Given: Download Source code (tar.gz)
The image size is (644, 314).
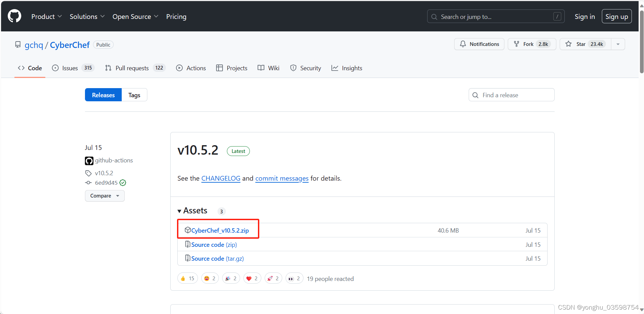Looking at the screenshot, I should pyautogui.click(x=217, y=258).
